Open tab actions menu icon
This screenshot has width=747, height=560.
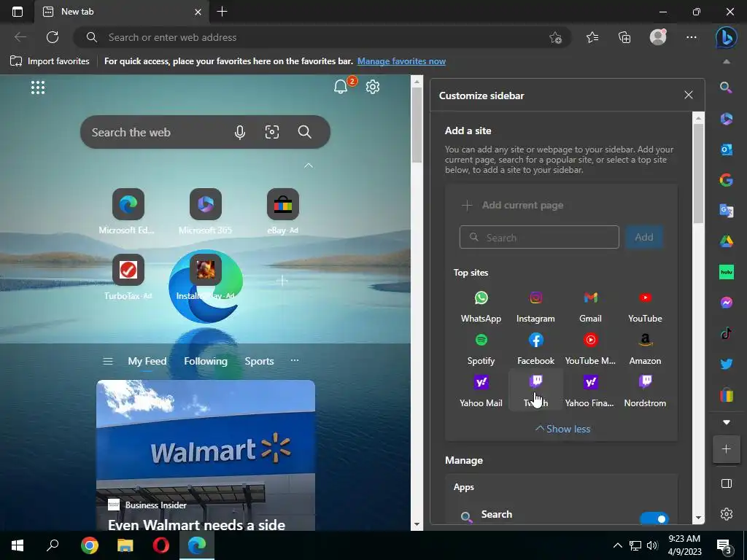(18, 12)
